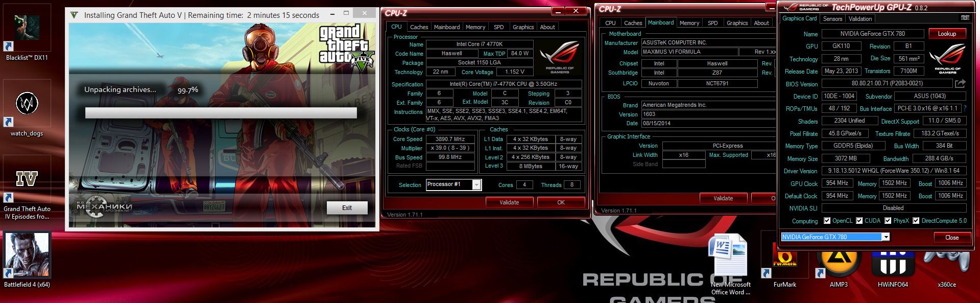Click the LPCIO value NCT6791 field
980x303 pixels.
(x=717, y=83)
